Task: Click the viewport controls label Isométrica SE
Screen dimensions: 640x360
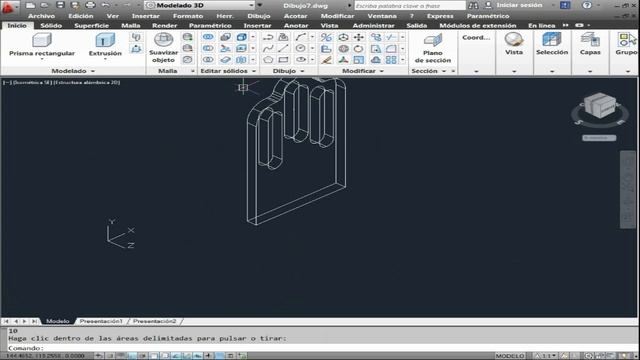Action: pyautogui.click(x=33, y=82)
